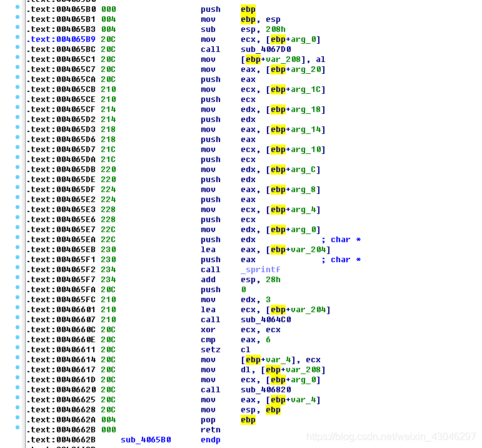Click the 208h value in sub esp
This screenshot has width=482, height=448.
(276, 29)
